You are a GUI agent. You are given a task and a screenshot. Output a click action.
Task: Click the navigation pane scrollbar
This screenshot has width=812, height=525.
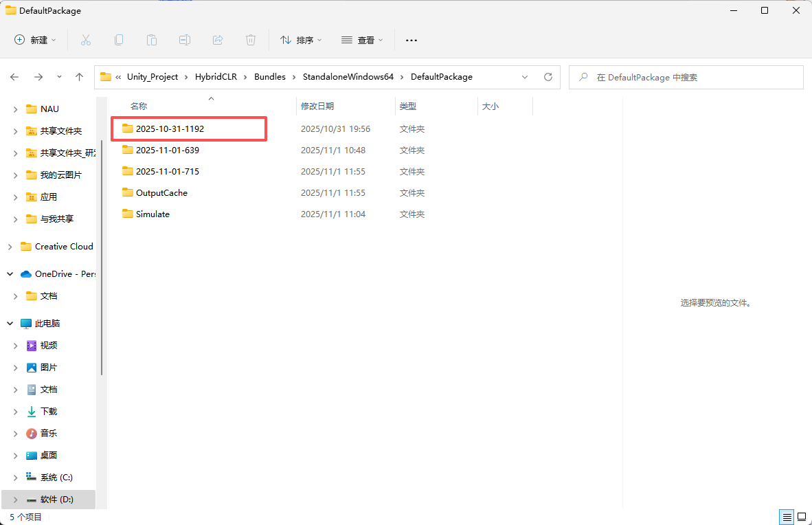pos(102,257)
